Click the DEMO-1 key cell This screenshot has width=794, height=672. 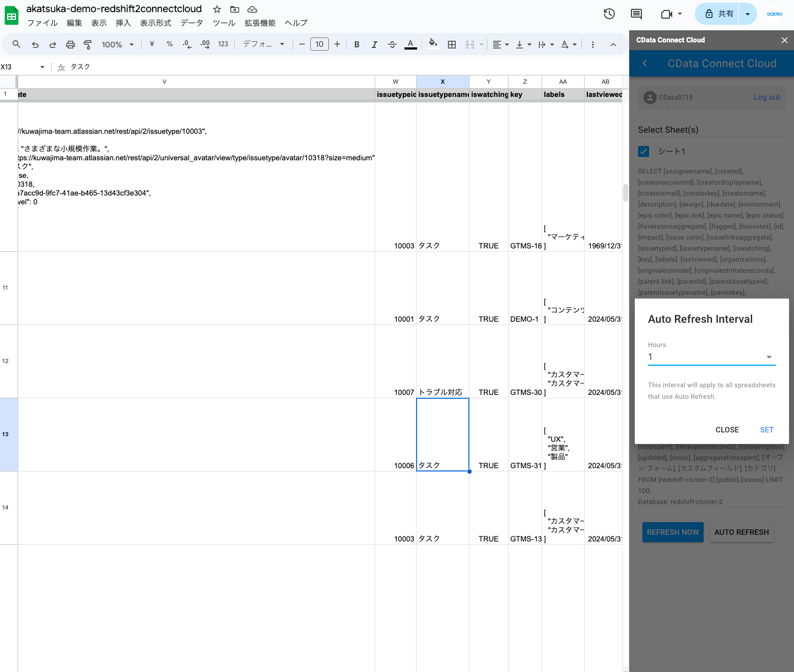click(525, 288)
